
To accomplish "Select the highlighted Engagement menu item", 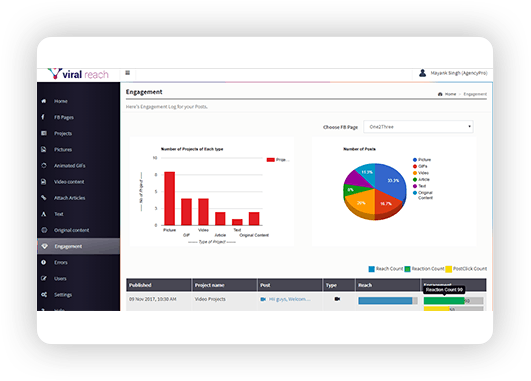I will point(79,246).
